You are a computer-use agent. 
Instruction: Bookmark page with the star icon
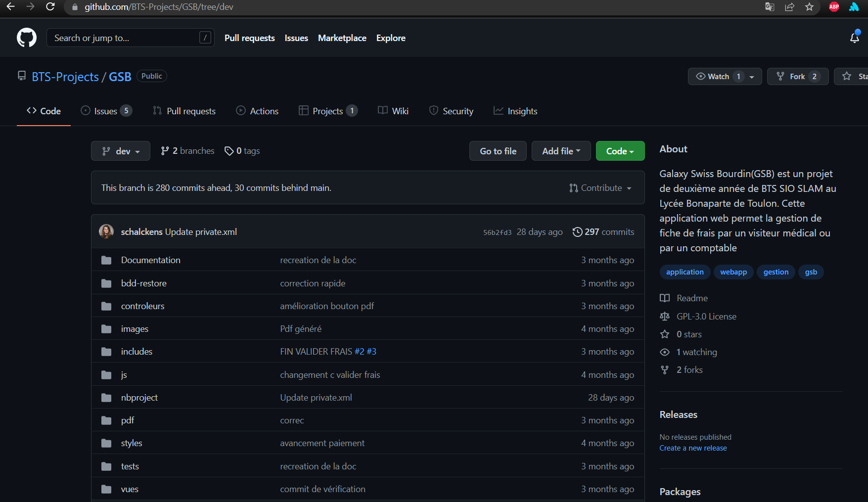[809, 7]
